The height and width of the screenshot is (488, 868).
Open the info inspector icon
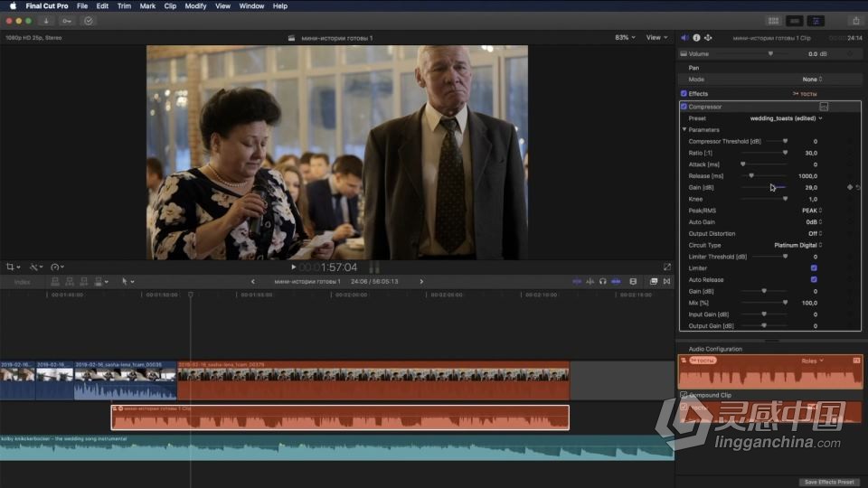coord(696,38)
